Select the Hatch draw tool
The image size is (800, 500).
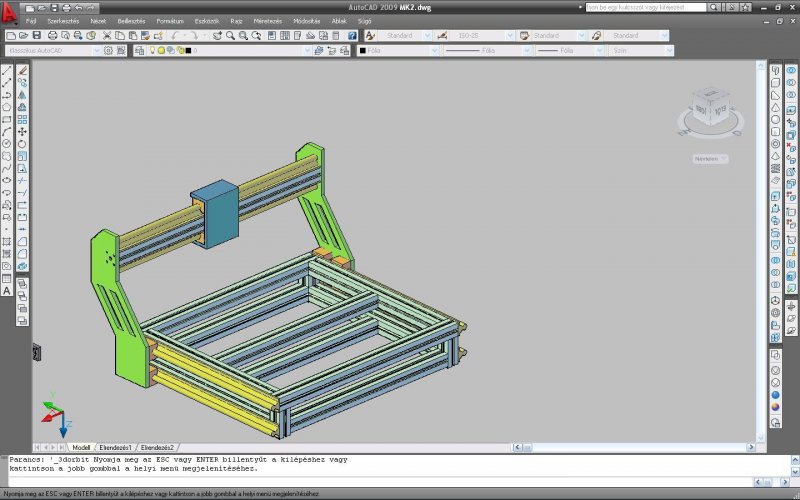[7, 242]
